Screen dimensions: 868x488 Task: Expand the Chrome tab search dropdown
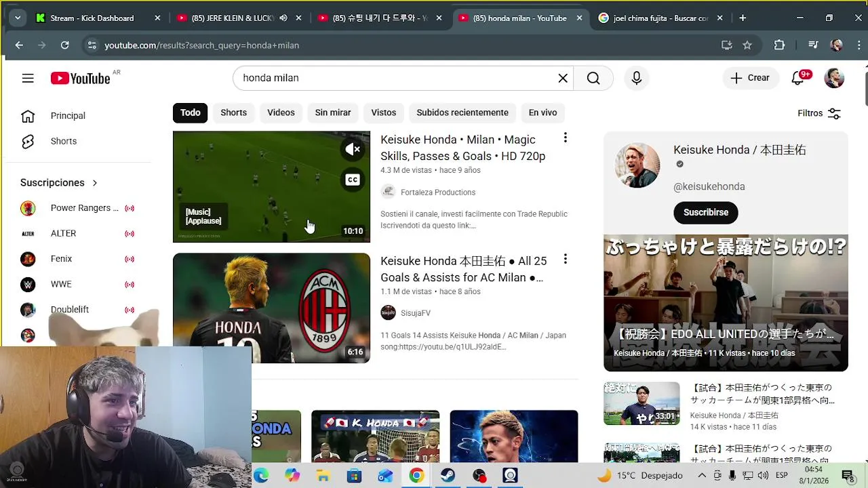[x=18, y=18]
